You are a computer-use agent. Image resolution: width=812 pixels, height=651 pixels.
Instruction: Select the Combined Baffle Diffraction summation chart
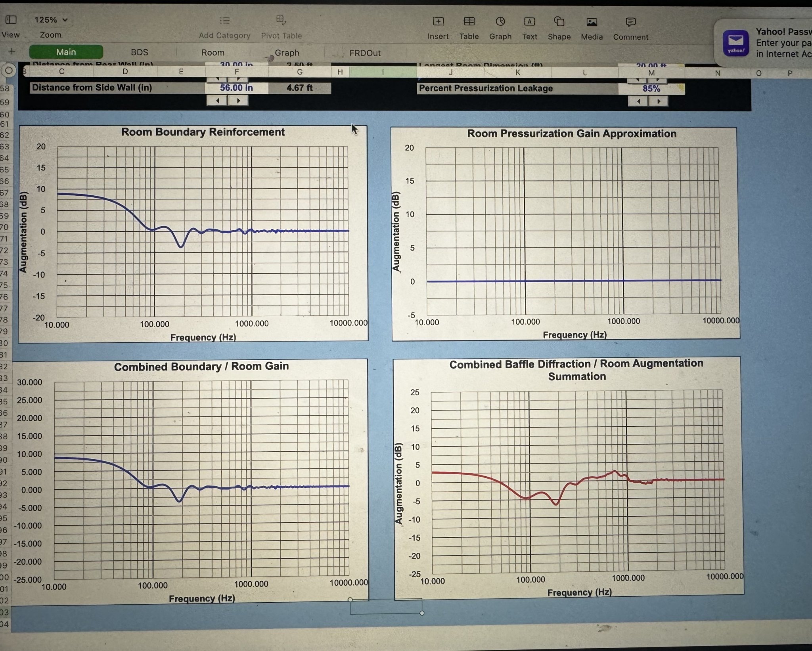point(568,477)
